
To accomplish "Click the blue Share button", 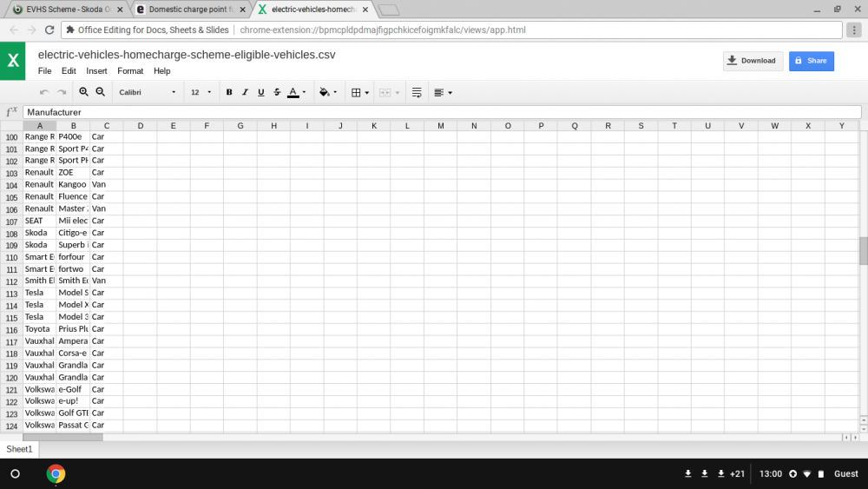I will point(811,61).
